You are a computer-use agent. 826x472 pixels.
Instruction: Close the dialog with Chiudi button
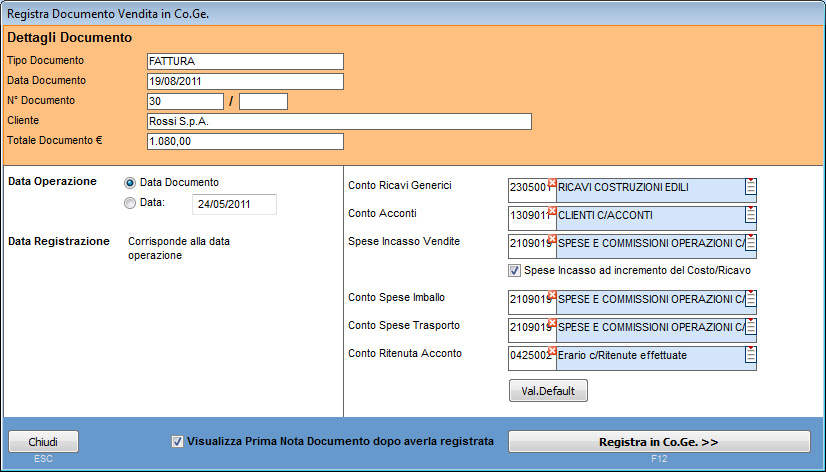(x=43, y=442)
